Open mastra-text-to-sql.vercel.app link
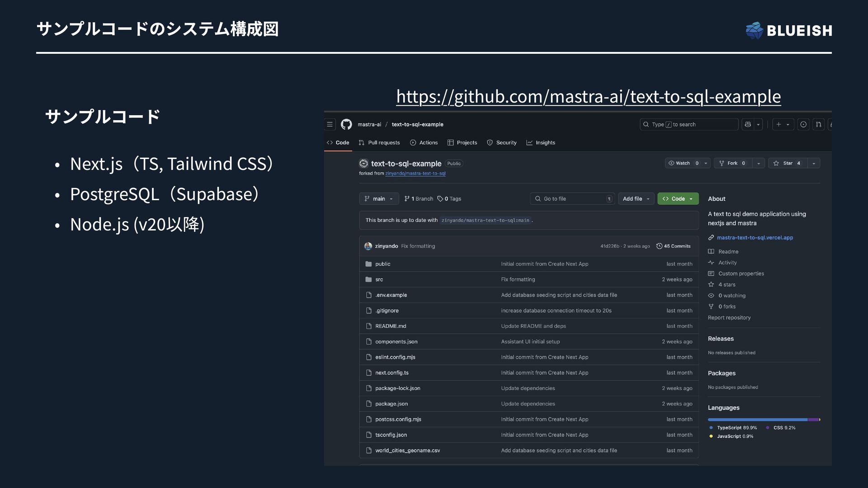The height and width of the screenshot is (488, 868). (755, 238)
